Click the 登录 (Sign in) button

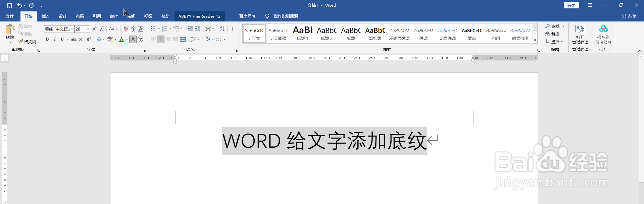coord(572,5)
